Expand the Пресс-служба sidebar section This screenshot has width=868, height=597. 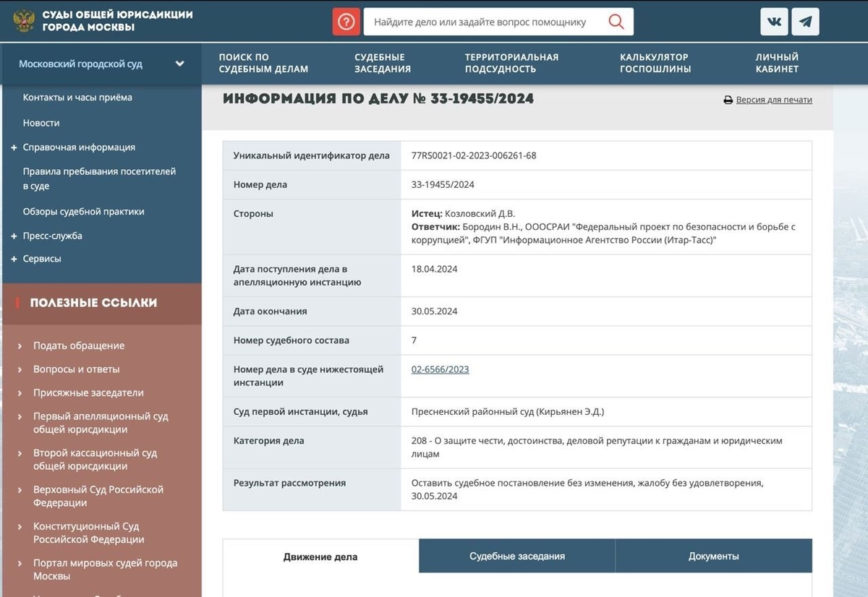point(14,236)
